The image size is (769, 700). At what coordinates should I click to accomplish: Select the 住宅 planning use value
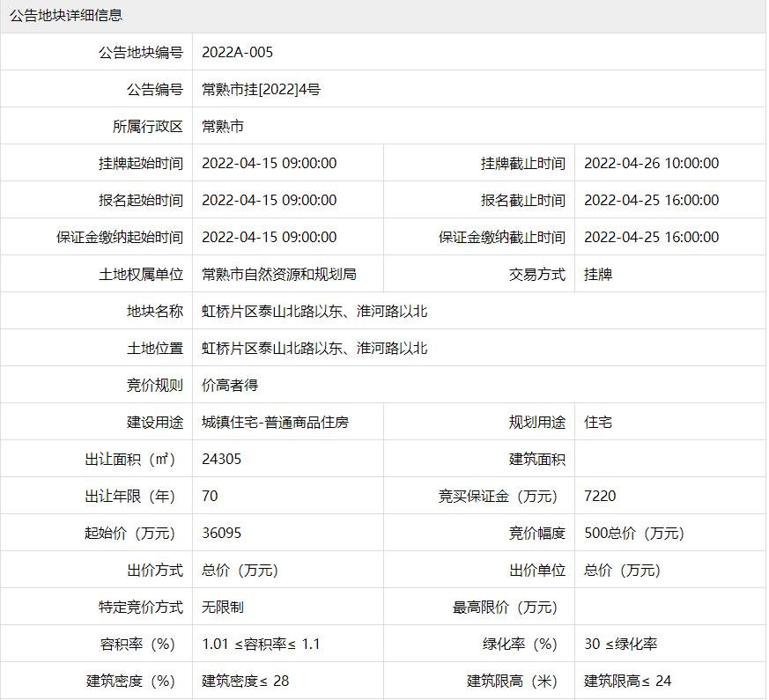(x=598, y=422)
